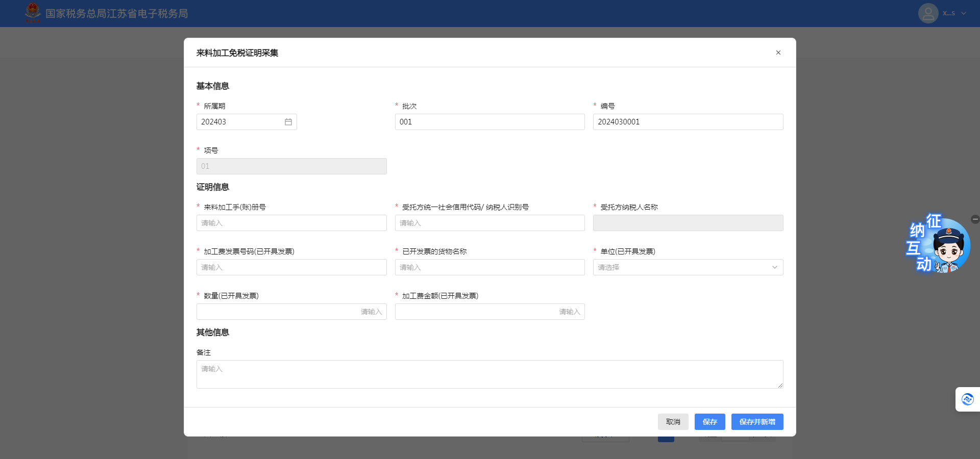This screenshot has height=459, width=980.
Task: Click the user avatar icon
Action: tap(927, 13)
